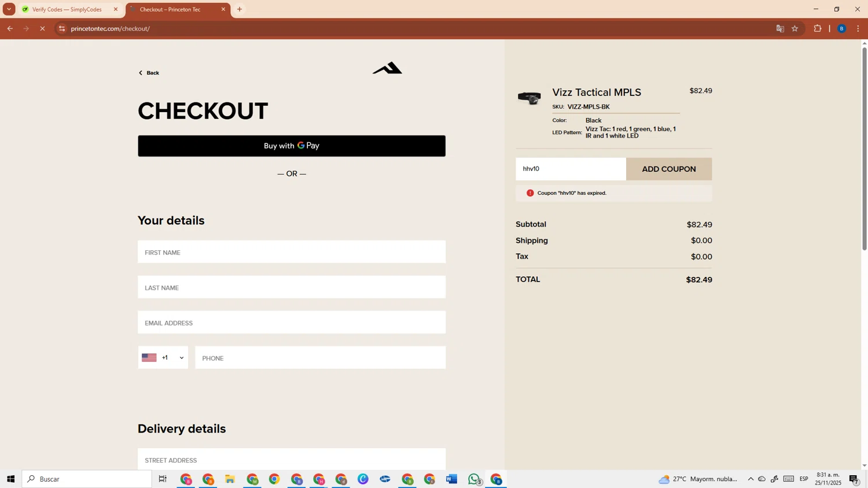Click the pen tray icon

pyautogui.click(x=774, y=479)
